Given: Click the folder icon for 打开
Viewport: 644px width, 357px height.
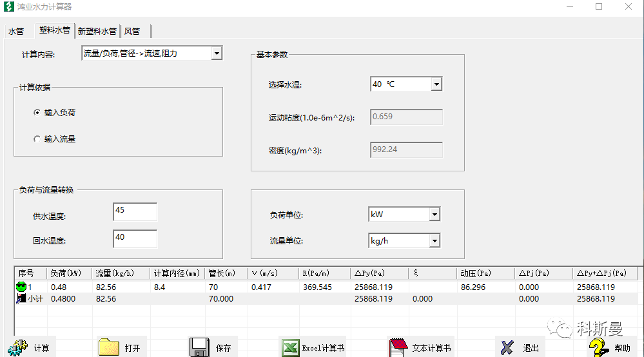Looking at the screenshot, I should pos(108,347).
